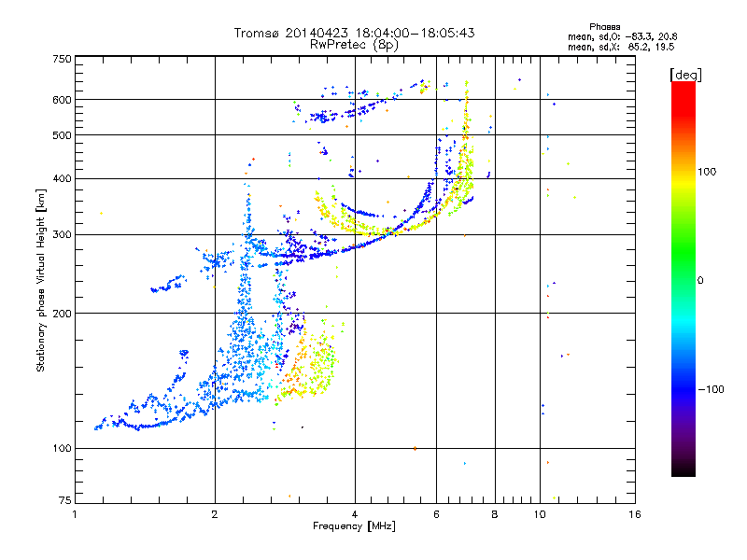This screenshot has height=560, width=747.
Task: Click the y-axis tick label '600'
Action: (62, 100)
